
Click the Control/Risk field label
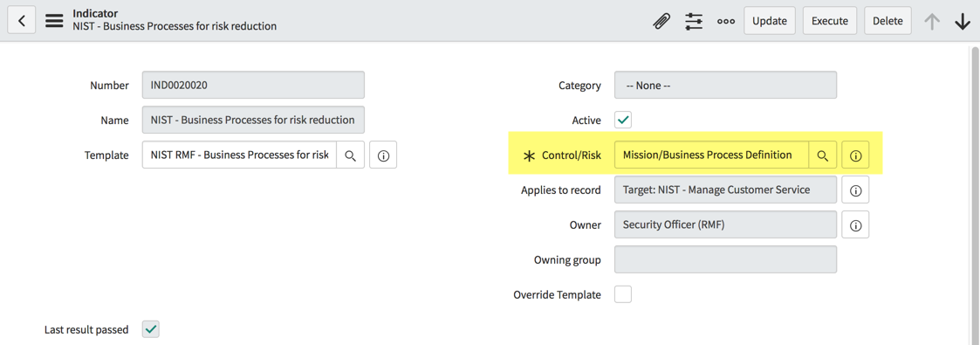click(x=572, y=155)
